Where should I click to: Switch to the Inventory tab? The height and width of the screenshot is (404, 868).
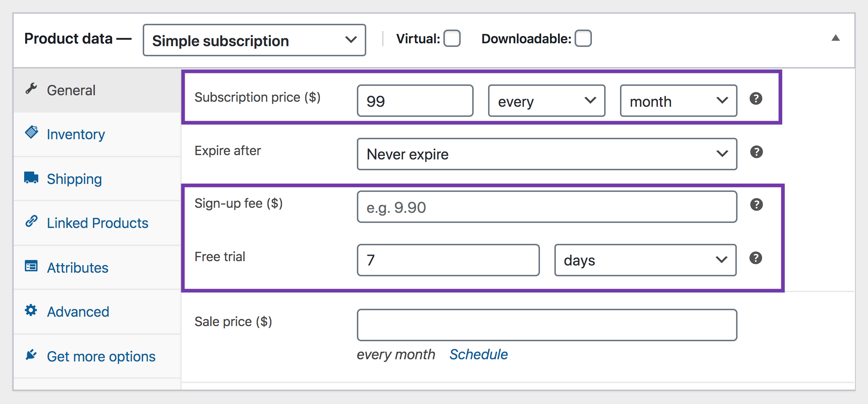tap(76, 134)
